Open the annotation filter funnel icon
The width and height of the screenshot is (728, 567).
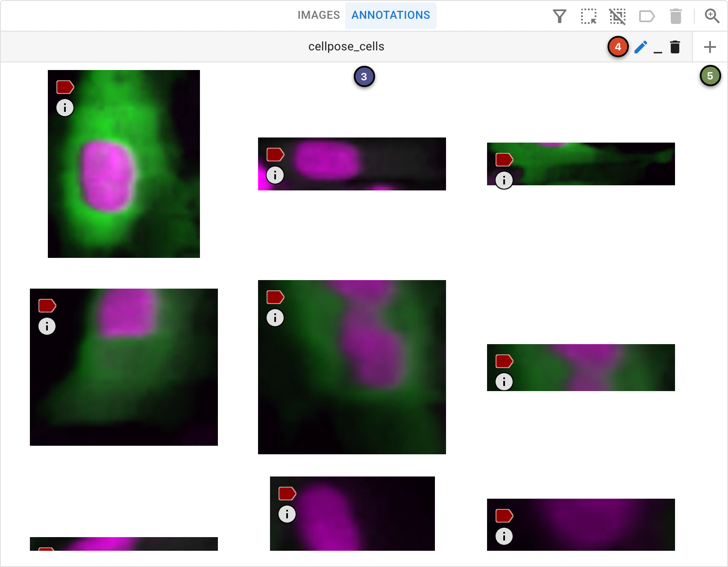click(560, 16)
